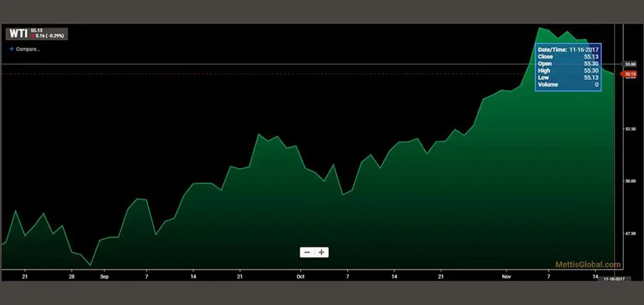
Task: Click the 50.00 price axis label
Action: pyautogui.click(x=630, y=180)
